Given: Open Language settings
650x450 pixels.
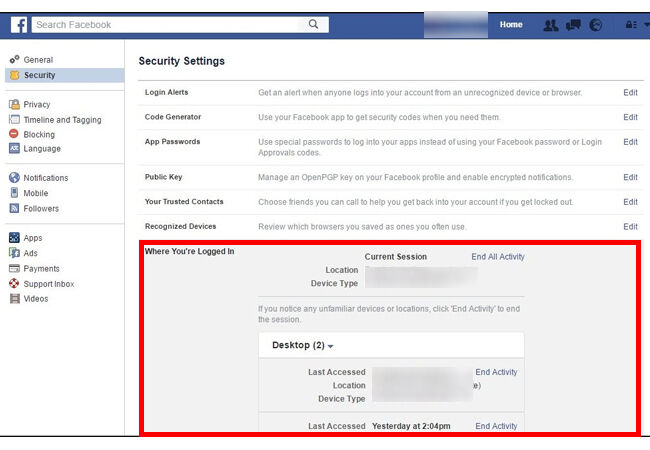Looking at the screenshot, I should [42, 148].
